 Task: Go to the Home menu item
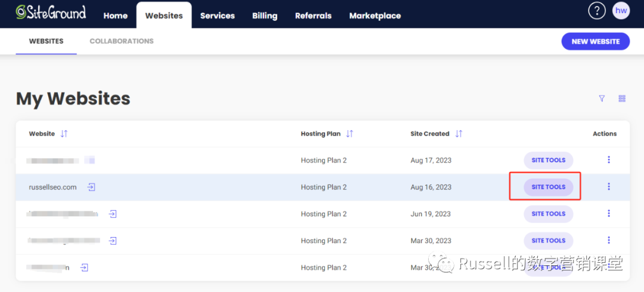(x=115, y=16)
